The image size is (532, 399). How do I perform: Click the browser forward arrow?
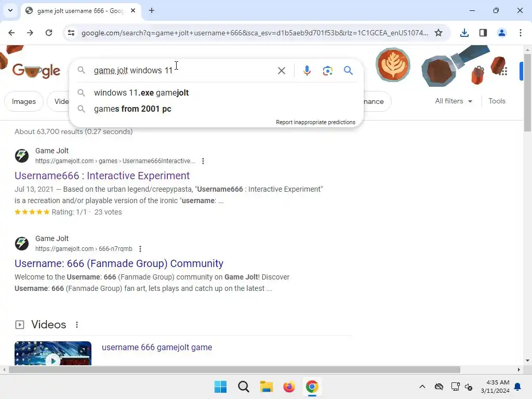pyautogui.click(x=30, y=33)
